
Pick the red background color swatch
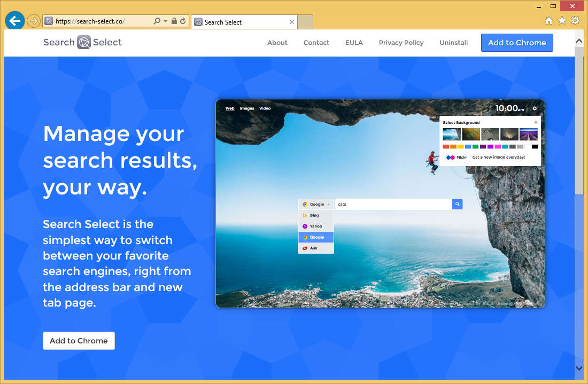[446, 146]
